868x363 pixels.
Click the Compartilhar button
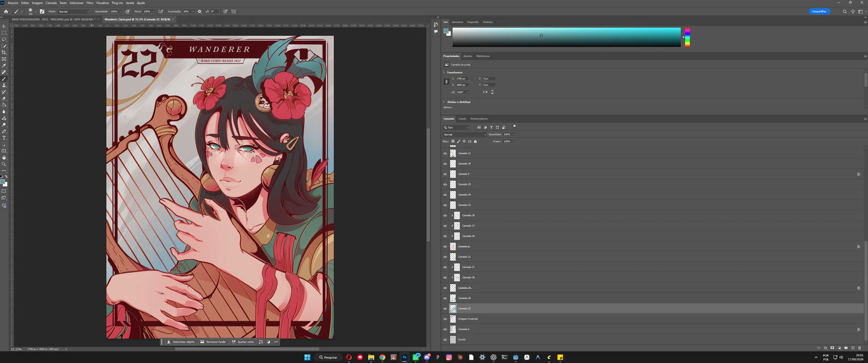point(819,12)
